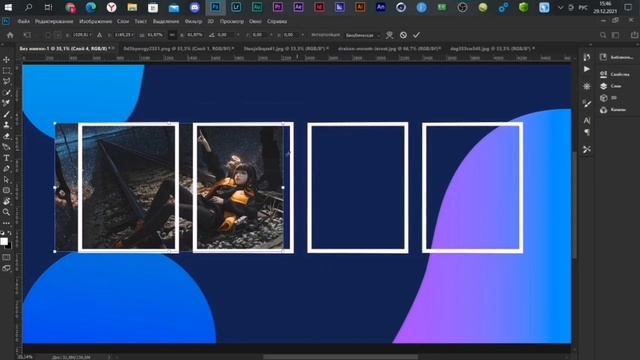Open the three-dots Edit Toolbar menu
Screen dimensions: 640x360
click(x=7, y=223)
